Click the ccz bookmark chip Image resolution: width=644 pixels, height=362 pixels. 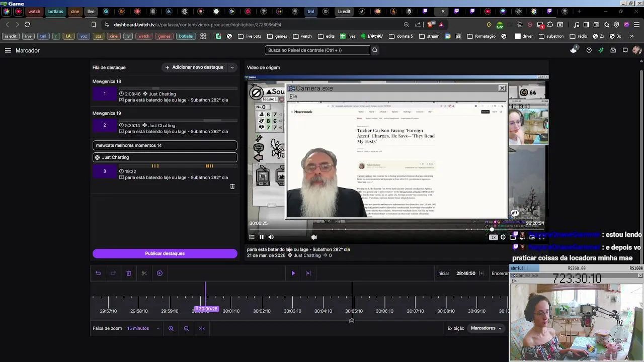click(x=99, y=36)
